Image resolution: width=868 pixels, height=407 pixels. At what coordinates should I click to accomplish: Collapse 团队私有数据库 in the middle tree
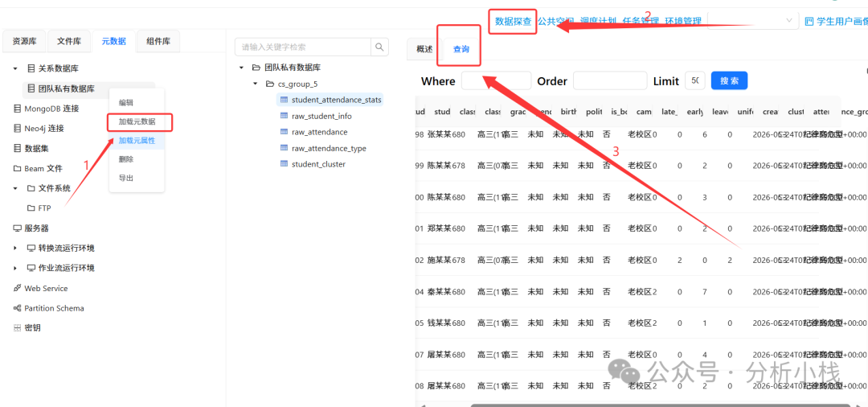(x=241, y=68)
